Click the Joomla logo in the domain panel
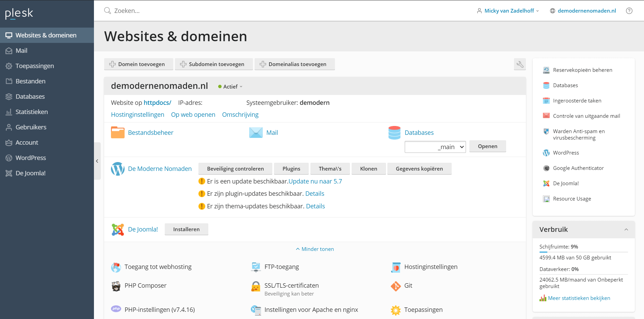The image size is (644, 319). [118, 229]
